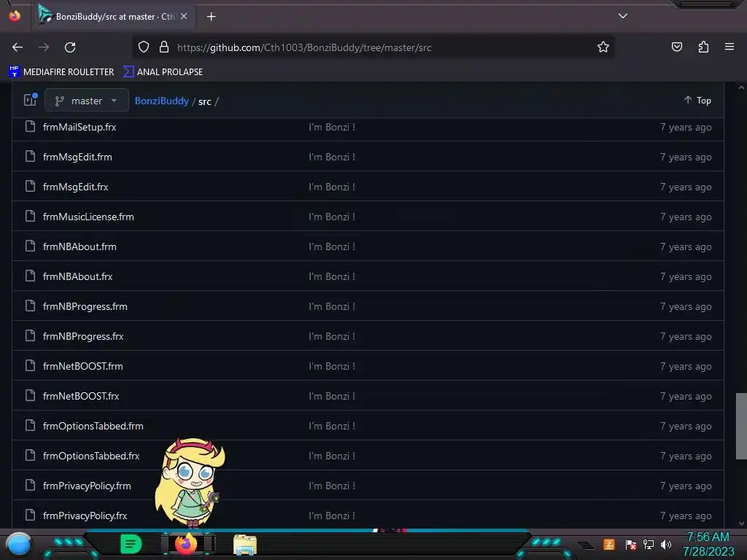Open file frmMusicLicense.frm
The width and height of the screenshot is (747, 560).
88,217
